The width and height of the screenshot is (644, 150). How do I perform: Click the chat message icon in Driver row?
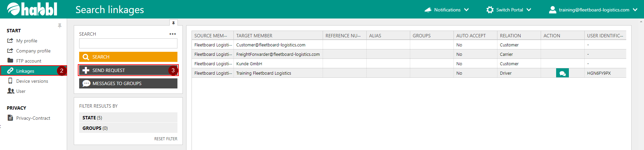[x=562, y=73]
